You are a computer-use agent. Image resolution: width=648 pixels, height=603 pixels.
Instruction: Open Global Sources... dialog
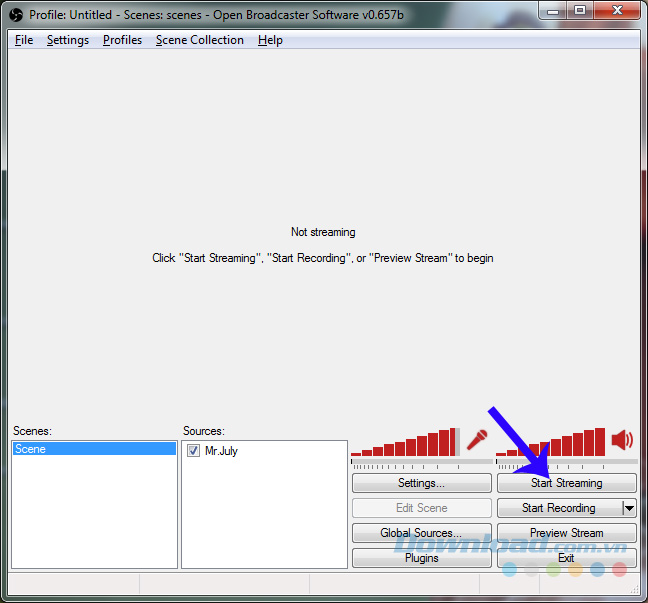(x=422, y=533)
